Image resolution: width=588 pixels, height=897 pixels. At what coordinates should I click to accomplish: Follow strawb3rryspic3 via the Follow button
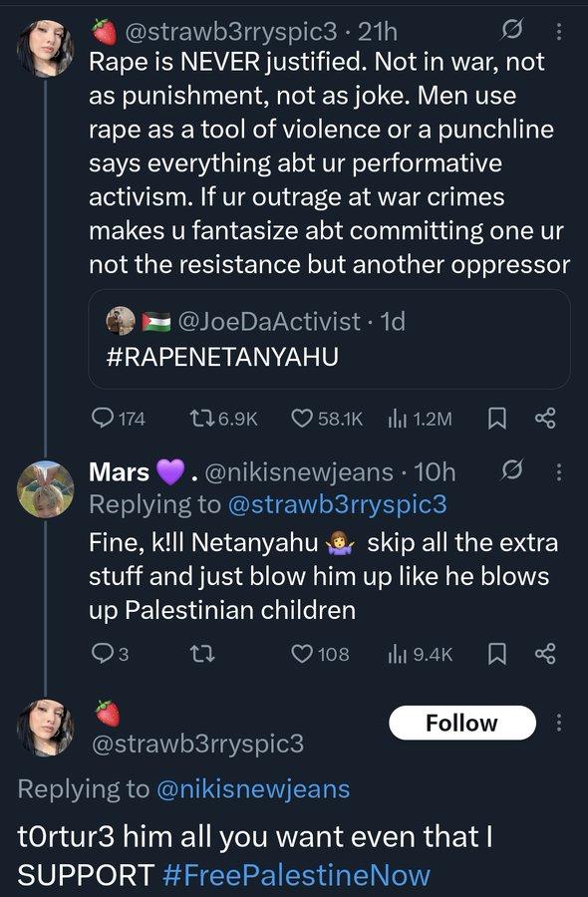tap(460, 723)
